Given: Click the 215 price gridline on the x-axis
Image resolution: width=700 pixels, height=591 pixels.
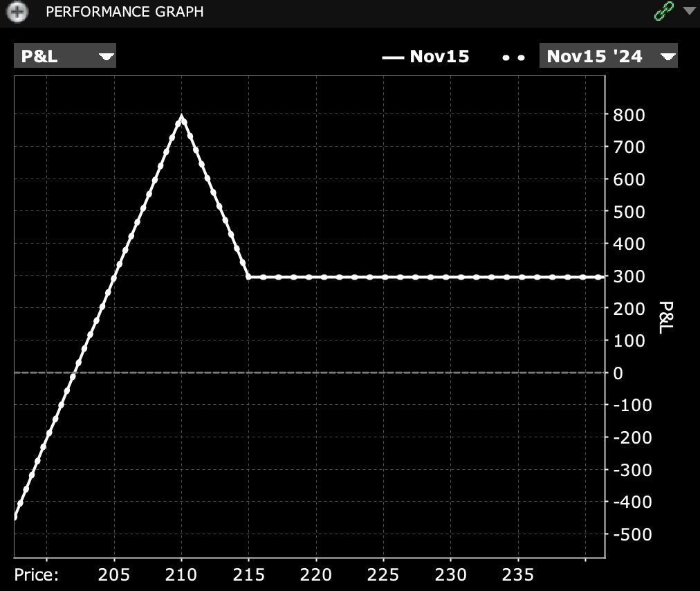Looking at the screenshot, I should point(249,574).
